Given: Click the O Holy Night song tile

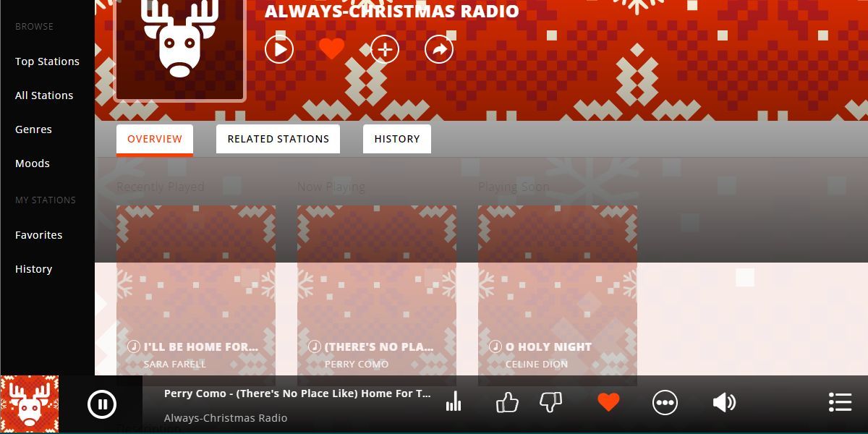Looking at the screenshot, I should (x=558, y=295).
